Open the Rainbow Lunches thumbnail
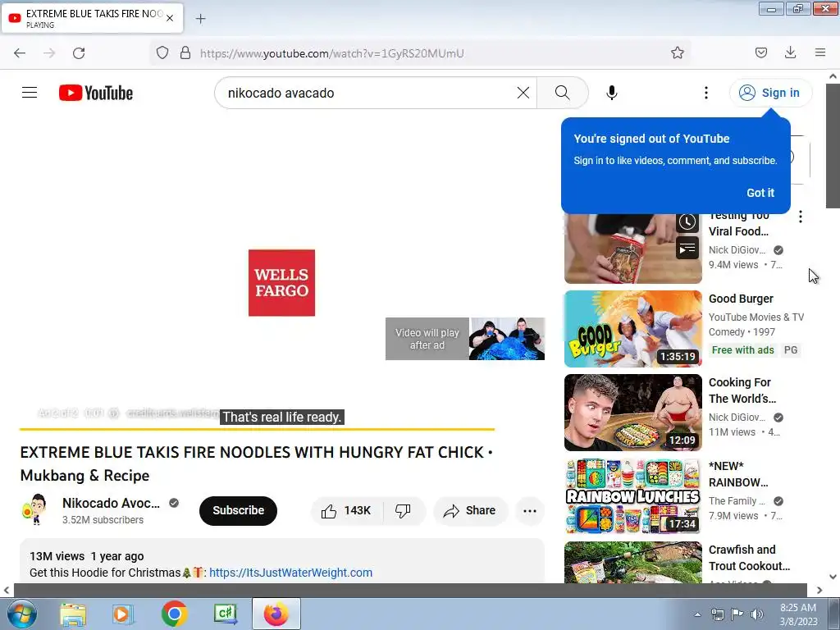 coord(633,496)
